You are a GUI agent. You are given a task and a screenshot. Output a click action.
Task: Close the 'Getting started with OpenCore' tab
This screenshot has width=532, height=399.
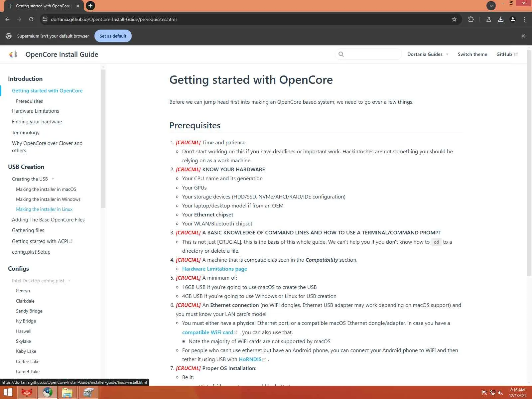point(78,6)
